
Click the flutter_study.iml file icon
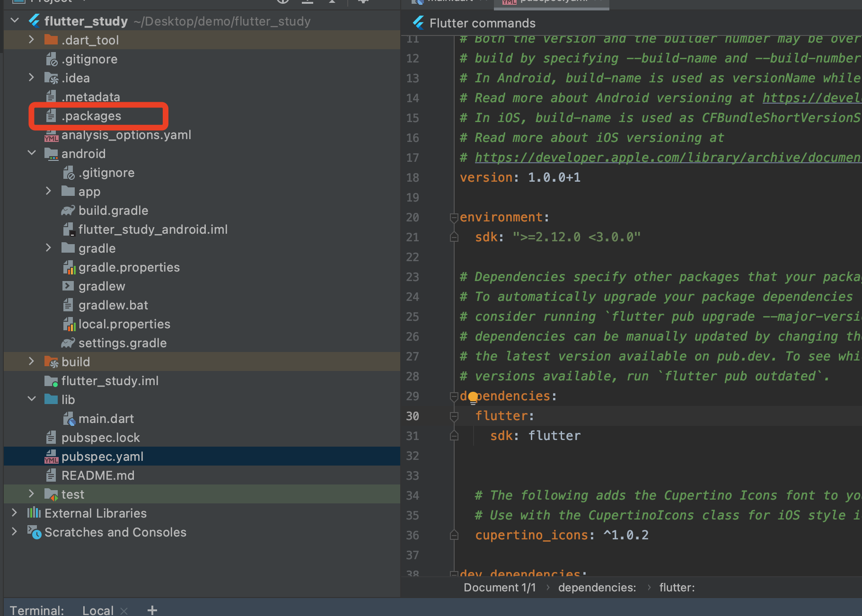[x=51, y=381]
